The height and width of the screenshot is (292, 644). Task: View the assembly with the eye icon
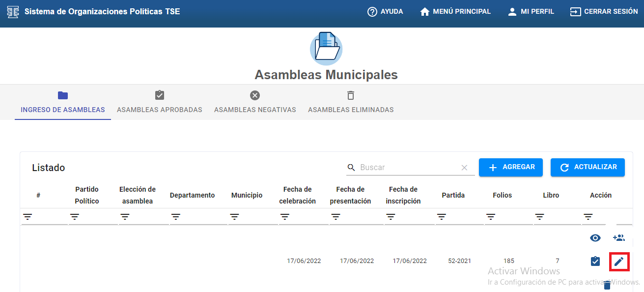[595, 238]
